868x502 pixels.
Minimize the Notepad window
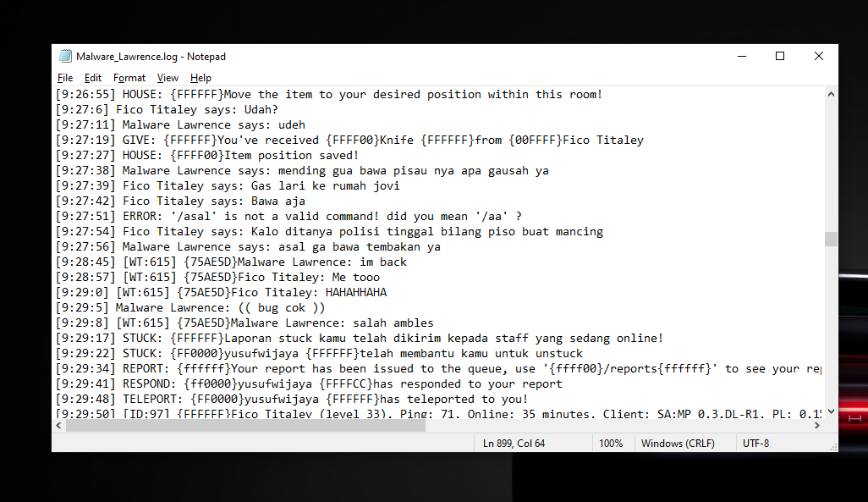tap(742, 56)
